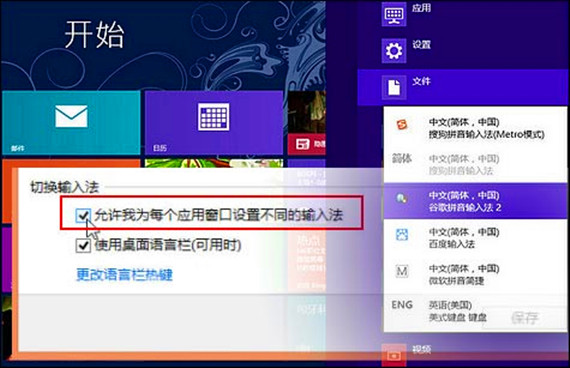Click the Baidu paw icon

pos(402,235)
